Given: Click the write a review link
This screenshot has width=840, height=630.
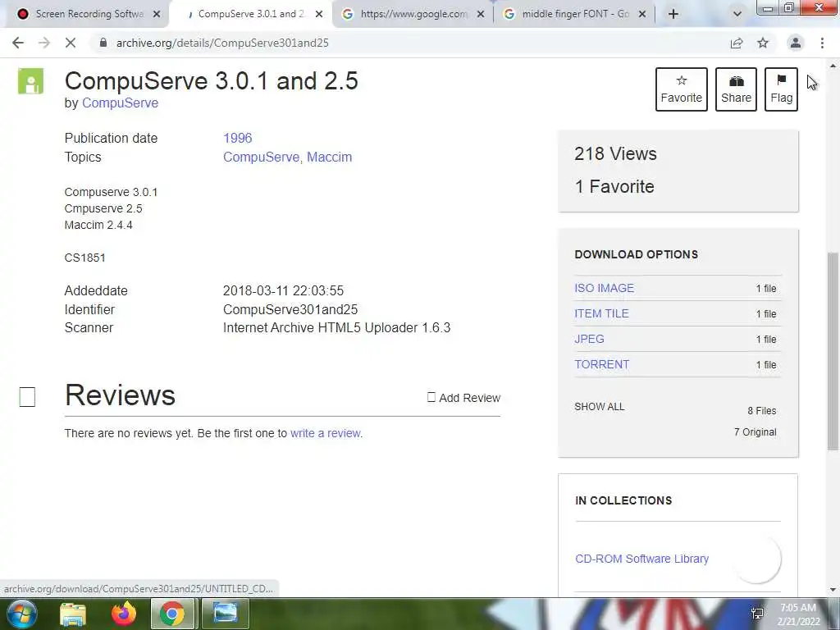Looking at the screenshot, I should (x=325, y=433).
